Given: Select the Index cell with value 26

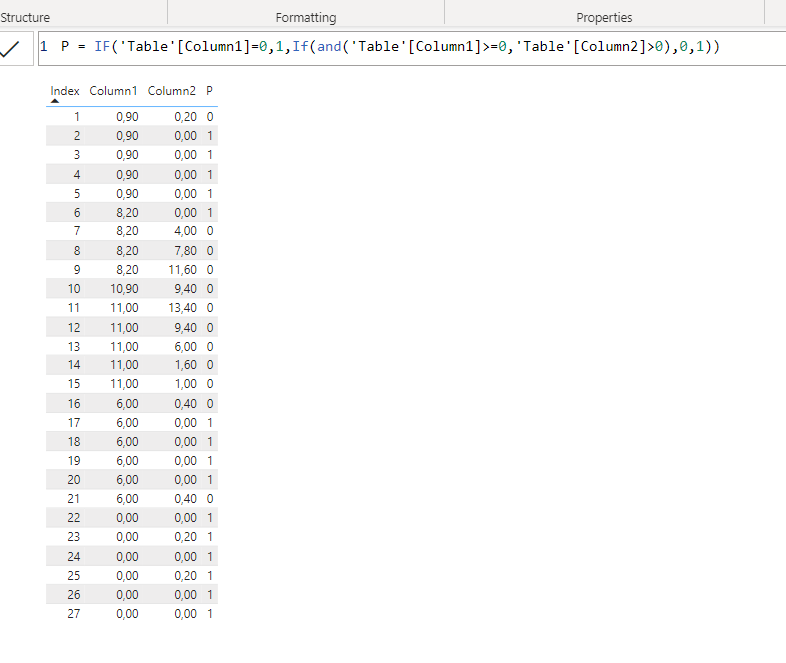Looking at the screenshot, I should point(74,595).
